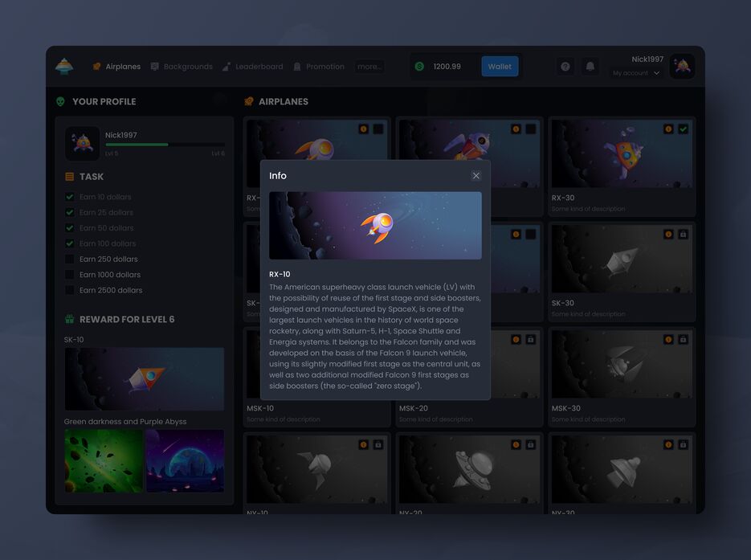
Task: Open the Airplanes menu item
Action: pos(116,67)
